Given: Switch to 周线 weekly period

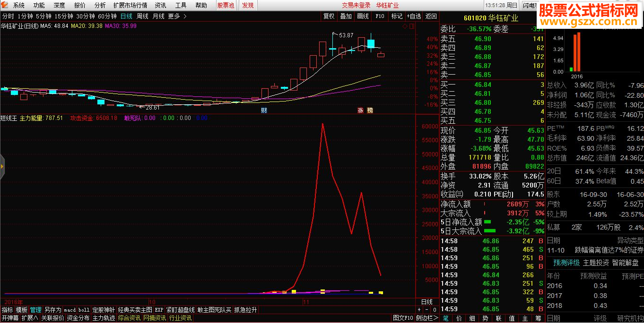Looking at the screenshot, I should tap(142, 16).
